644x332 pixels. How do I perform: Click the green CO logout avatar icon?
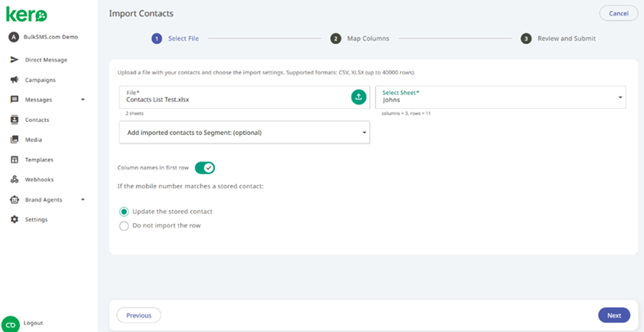coord(11,324)
